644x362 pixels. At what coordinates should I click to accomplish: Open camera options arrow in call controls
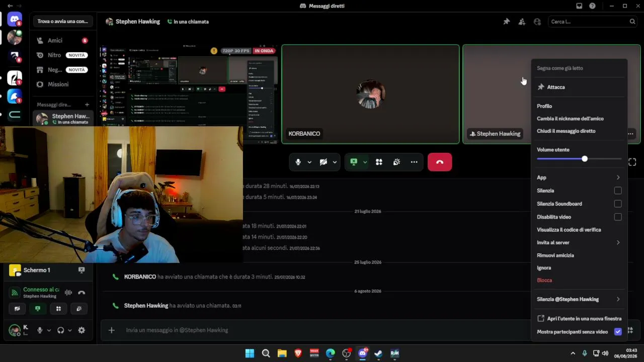(335, 162)
